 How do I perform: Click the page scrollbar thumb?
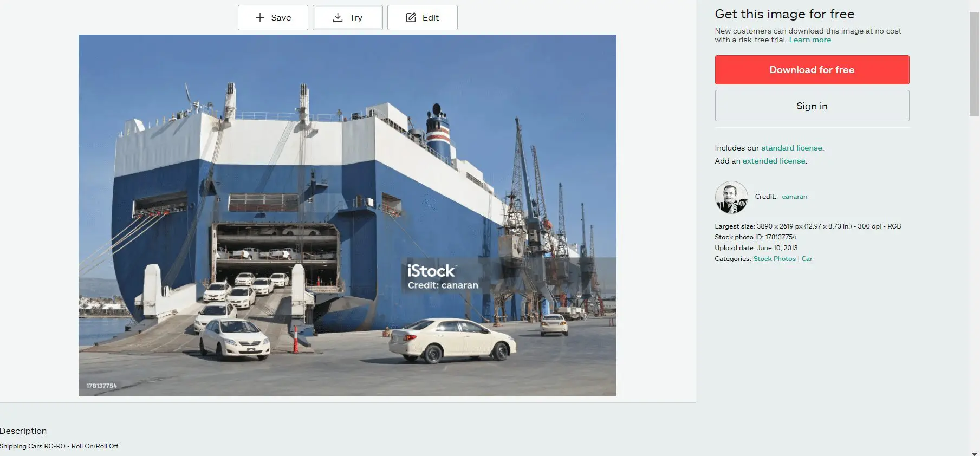pos(974,64)
